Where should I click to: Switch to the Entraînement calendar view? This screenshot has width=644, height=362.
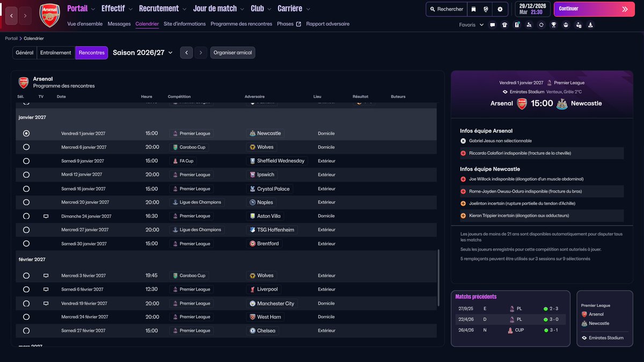coord(56,53)
